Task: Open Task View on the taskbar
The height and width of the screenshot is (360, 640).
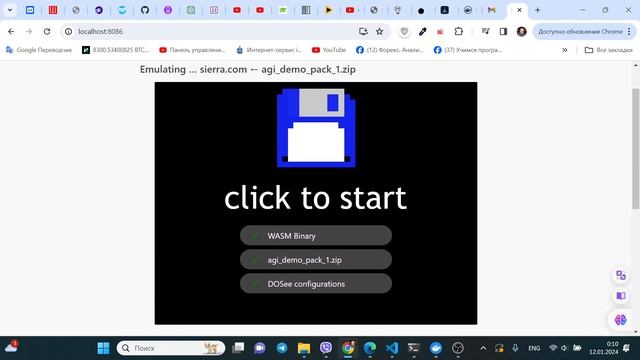Action: click(238, 348)
